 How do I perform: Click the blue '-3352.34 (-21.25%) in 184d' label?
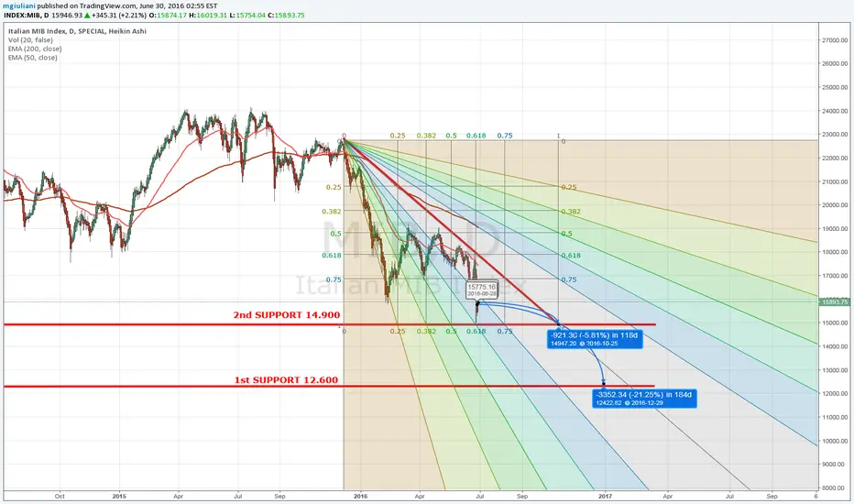coord(644,399)
